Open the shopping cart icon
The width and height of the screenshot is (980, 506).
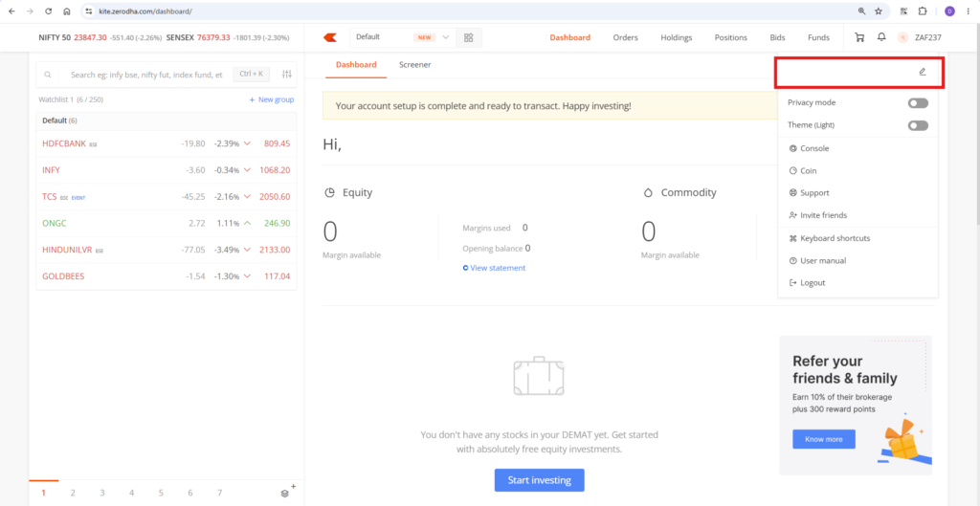859,37
